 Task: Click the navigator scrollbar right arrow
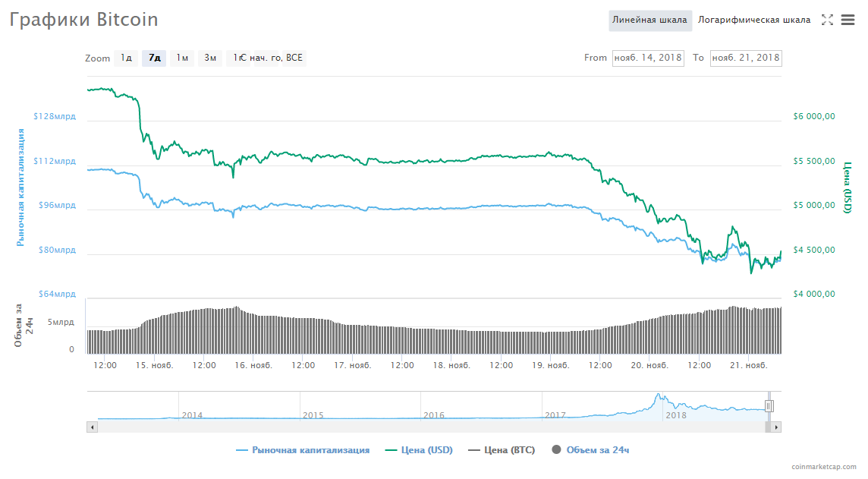[x=776, y=427]
